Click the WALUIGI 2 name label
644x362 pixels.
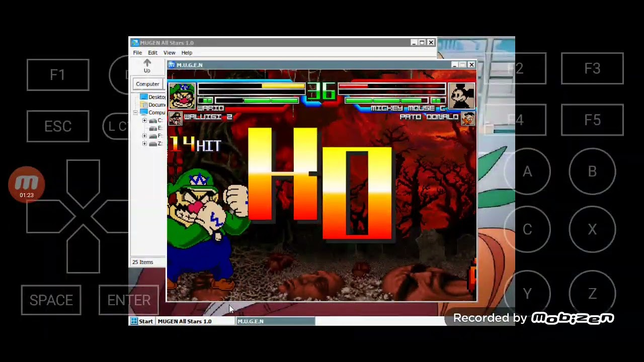[x=208, y=117]
